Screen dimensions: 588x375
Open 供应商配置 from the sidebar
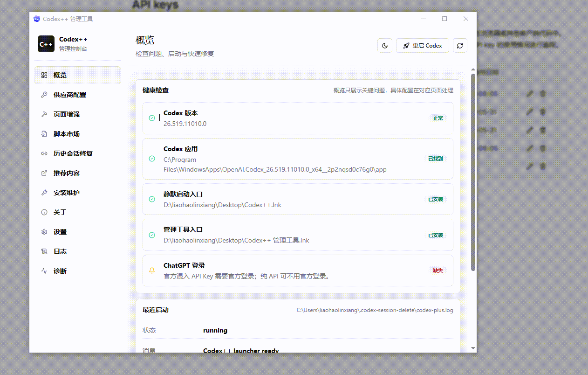coord(77,95)
